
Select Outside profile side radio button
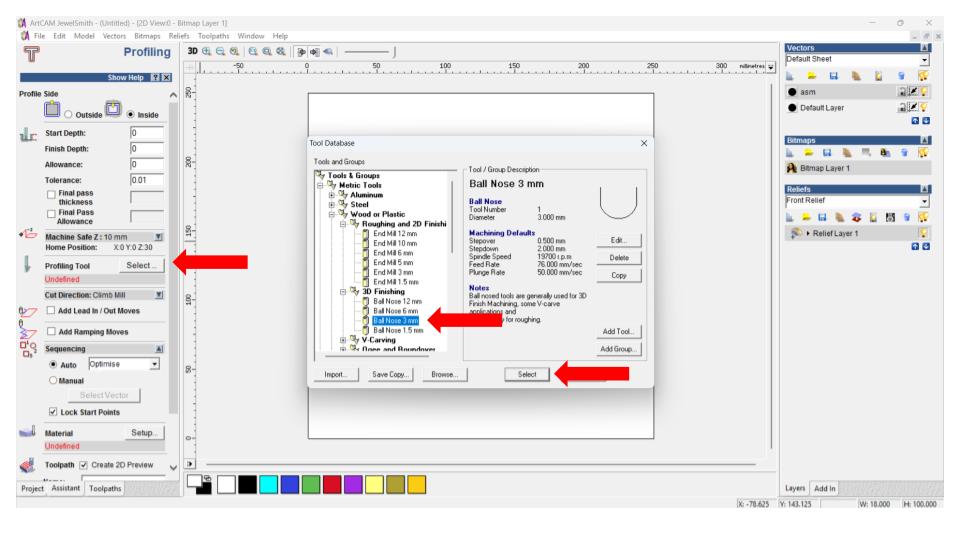[69, 114]
